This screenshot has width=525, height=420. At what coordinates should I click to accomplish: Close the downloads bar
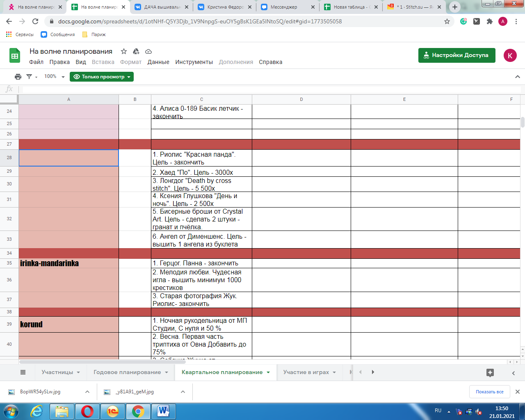517,392
